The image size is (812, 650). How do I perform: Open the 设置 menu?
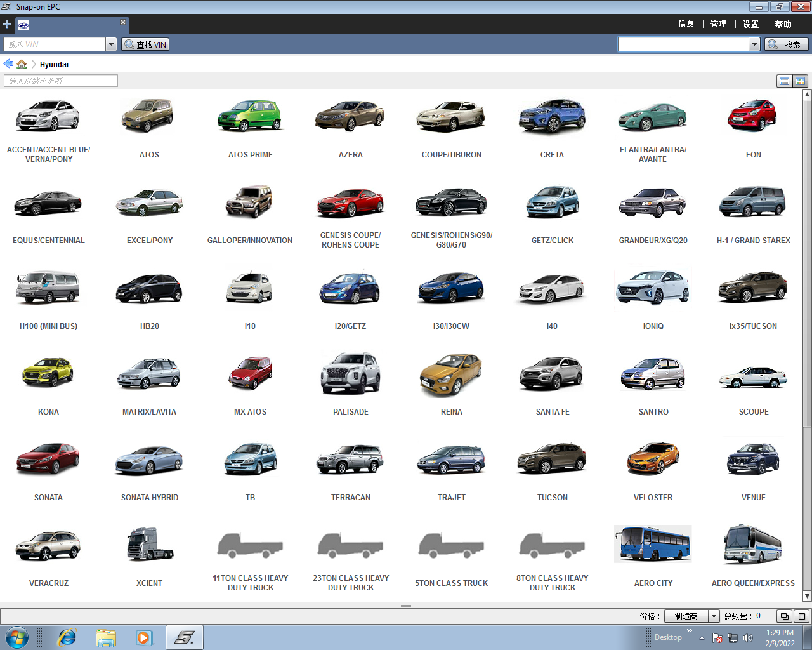click(751, 24)
